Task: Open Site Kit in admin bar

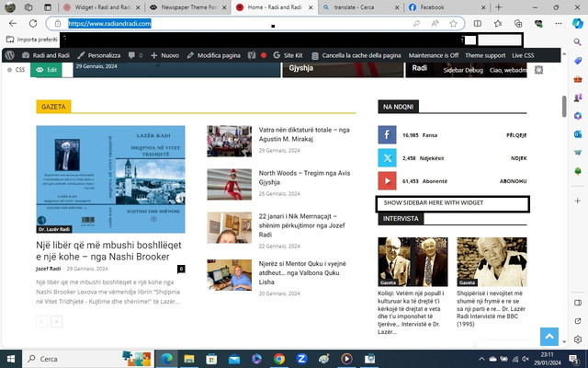Action: pyautogui.click(x=288, y=55)
